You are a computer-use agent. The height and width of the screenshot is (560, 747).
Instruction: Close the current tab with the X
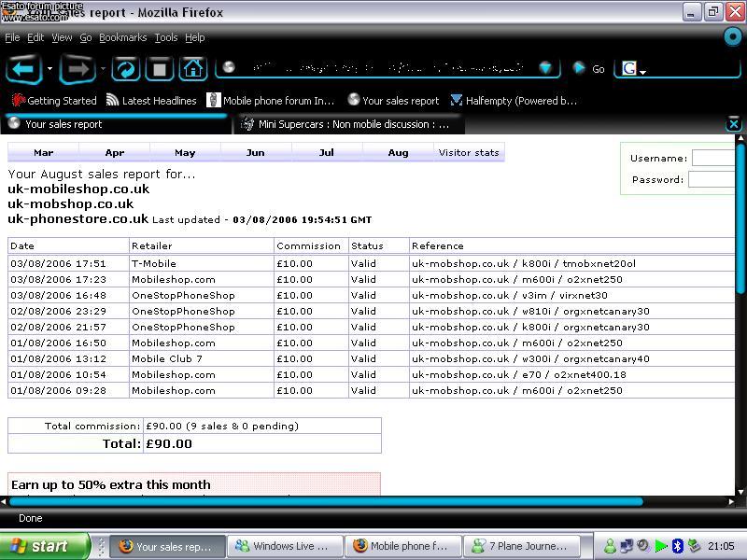point(734,125)
